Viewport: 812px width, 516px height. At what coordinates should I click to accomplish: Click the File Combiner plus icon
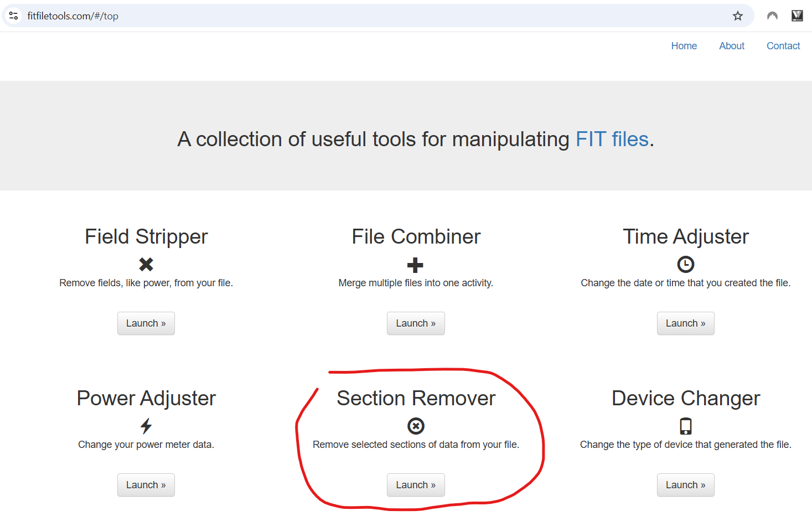pyautogui.click(x=415, y=265)
